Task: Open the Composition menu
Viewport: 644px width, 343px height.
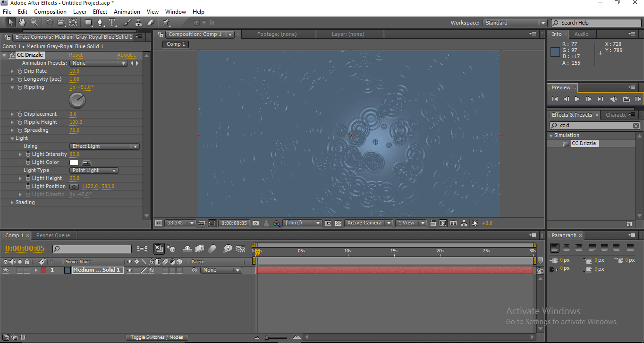Action: click(x=50, y=11)
